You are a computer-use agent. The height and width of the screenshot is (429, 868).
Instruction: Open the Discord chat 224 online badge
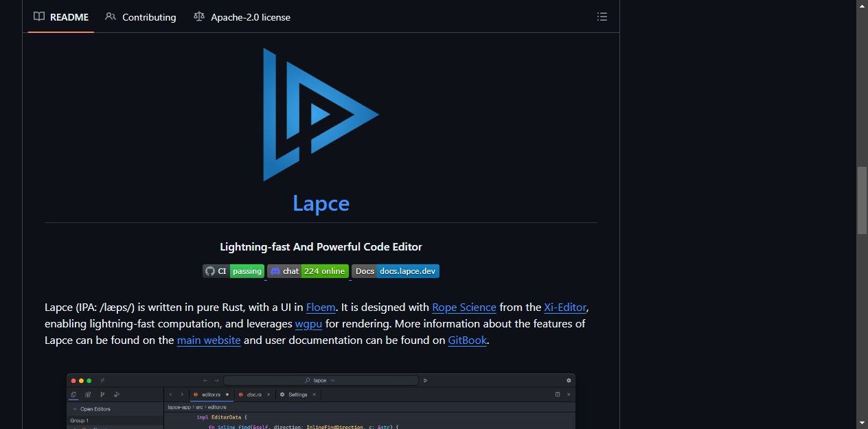[308, 271]
